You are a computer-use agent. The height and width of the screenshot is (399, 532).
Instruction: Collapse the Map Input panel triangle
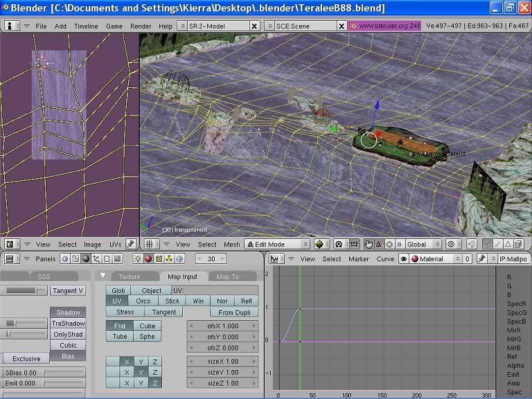coord(103,276)
